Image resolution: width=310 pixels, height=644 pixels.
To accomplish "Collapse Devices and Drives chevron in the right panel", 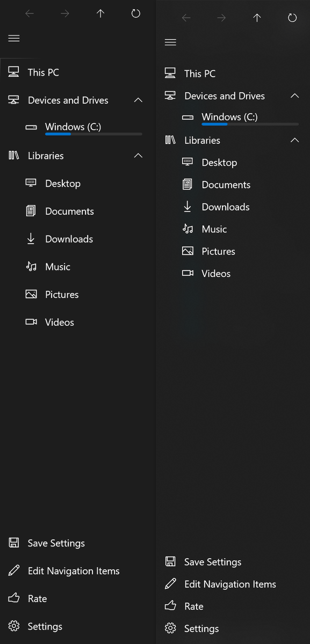I will 294,96.
